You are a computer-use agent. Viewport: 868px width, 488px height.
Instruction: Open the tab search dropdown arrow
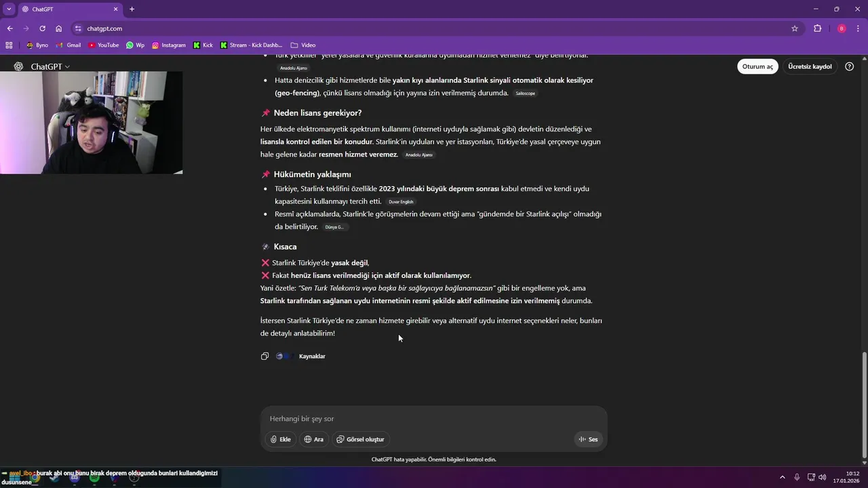click(9, 9)
